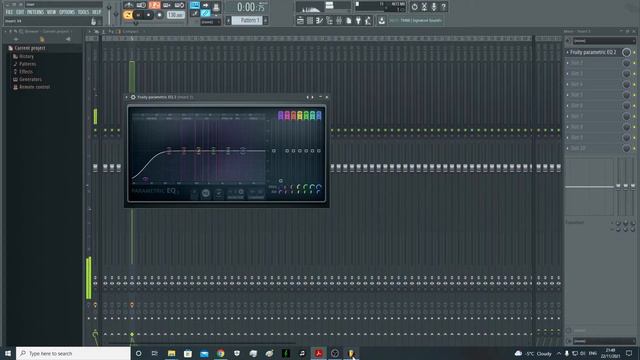Click the Windows Start button

click(x=7, y=353)
